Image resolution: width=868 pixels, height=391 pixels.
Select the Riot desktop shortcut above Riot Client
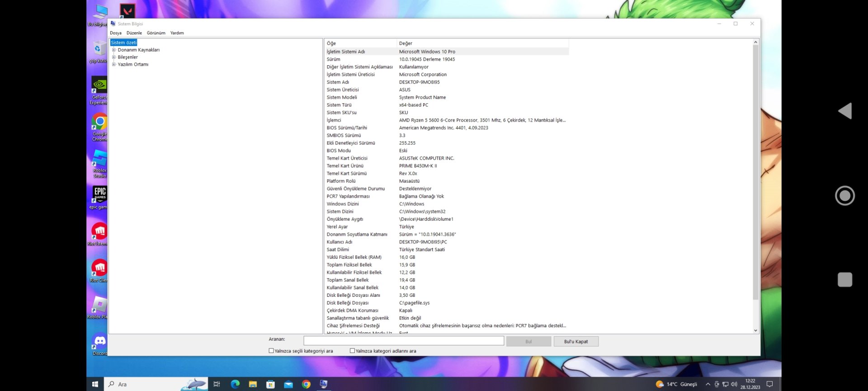click(99, 234)
